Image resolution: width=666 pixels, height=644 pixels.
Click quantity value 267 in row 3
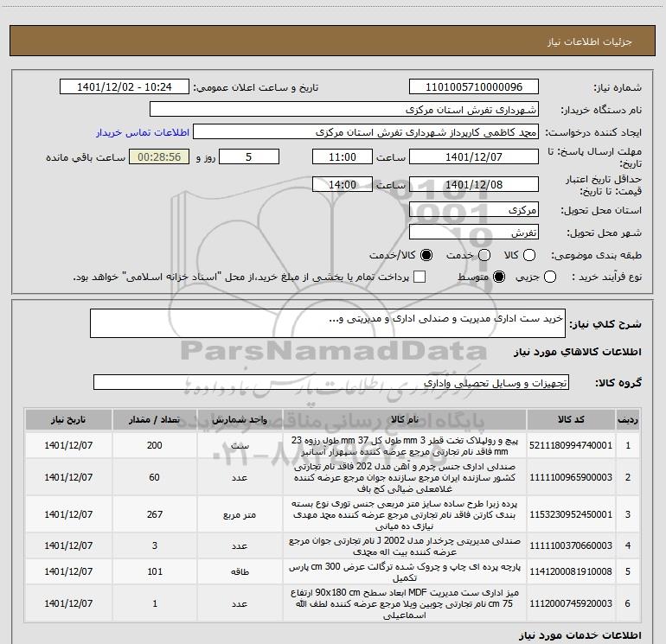155,514
